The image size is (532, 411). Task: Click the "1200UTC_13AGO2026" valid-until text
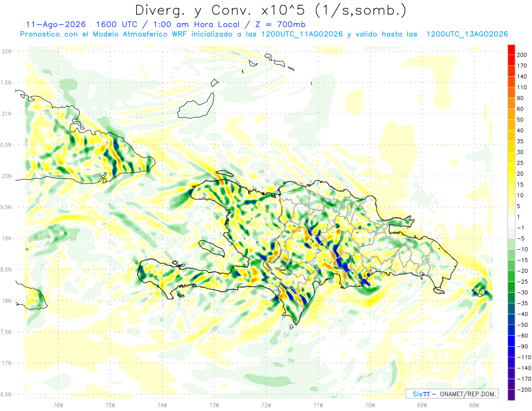(467, 34)
